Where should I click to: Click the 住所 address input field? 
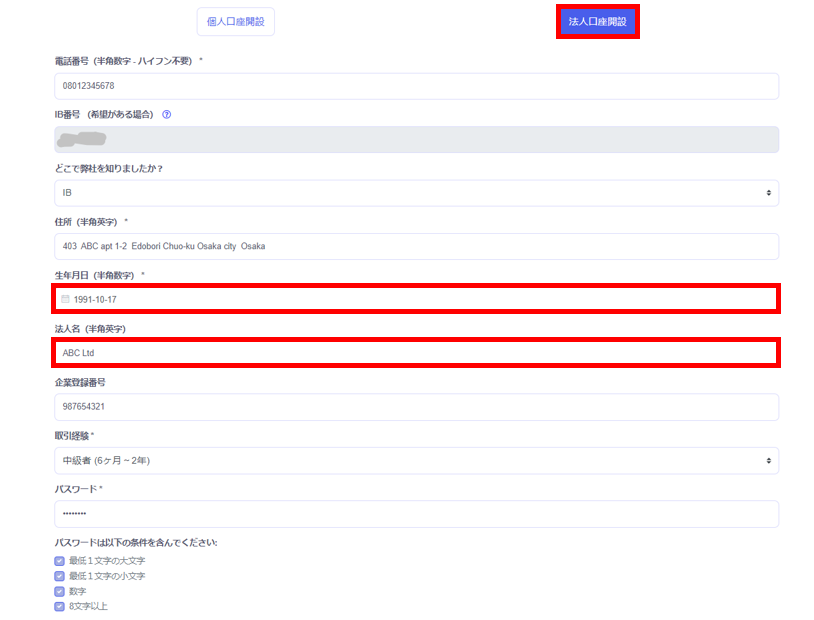[x=416, y=247]
